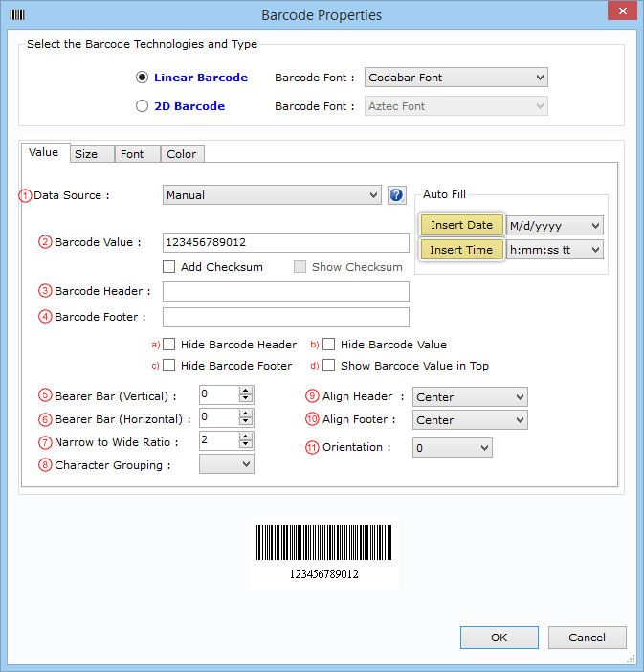Increase Bearer Bar (Vertical) with the up arrow
The height and width of the screenshot is (672, 644).
pyautogui.click(x=246, y=391)
